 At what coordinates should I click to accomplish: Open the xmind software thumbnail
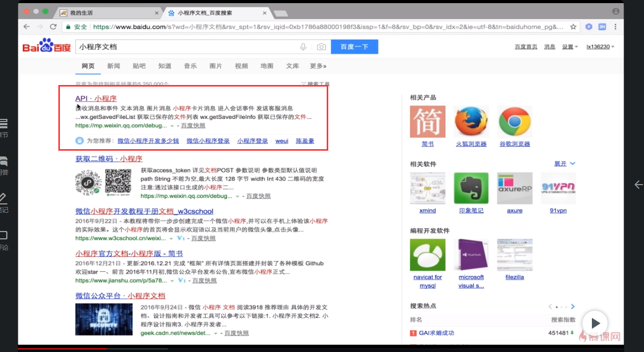428,188
